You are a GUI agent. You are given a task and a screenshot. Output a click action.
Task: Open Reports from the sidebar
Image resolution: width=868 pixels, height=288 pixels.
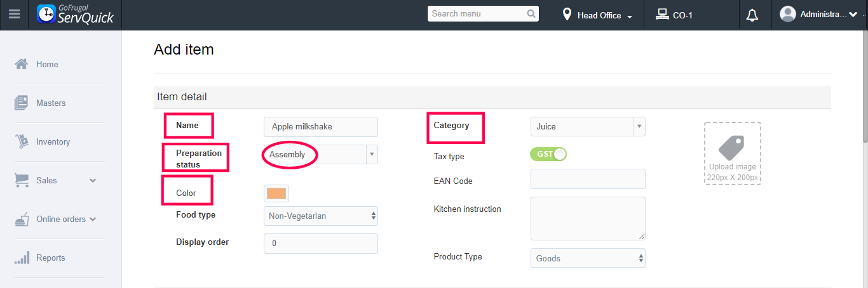(x=50, y=258)
